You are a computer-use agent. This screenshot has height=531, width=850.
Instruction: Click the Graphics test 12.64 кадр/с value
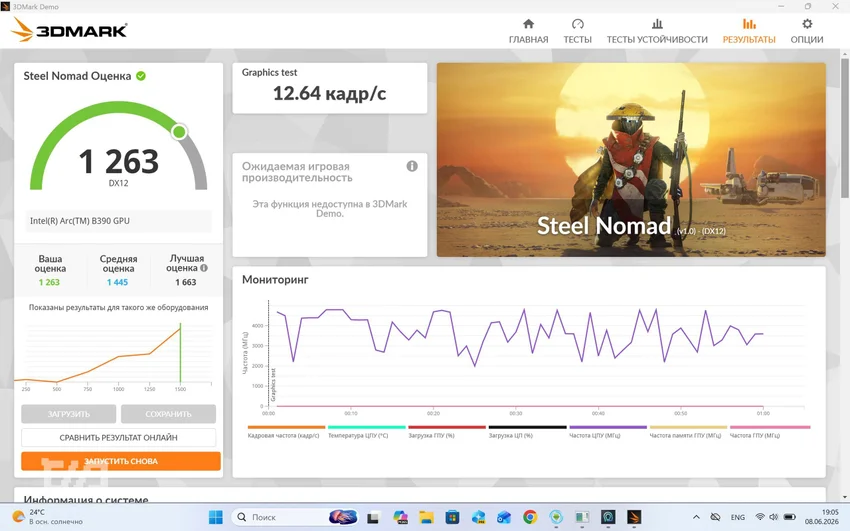(x=329, y=93)
